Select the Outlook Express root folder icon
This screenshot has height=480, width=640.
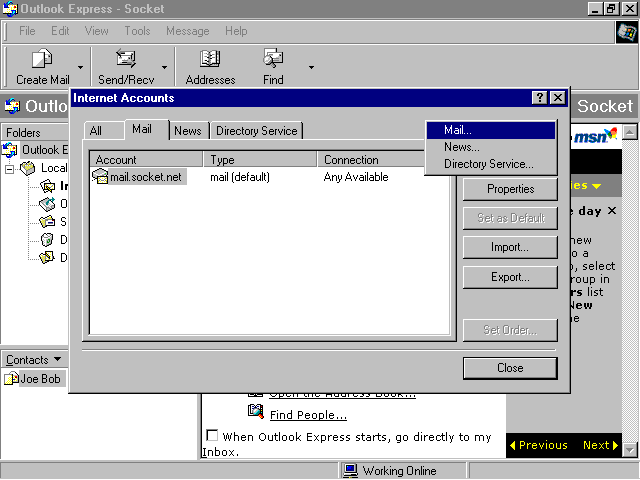(x=10, y=150)
